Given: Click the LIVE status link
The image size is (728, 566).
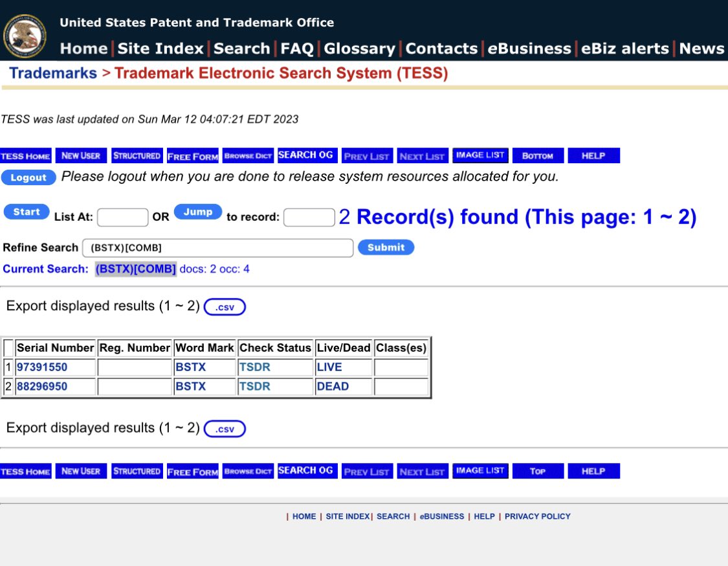Looking at the screenshot, I should [329, 367].
